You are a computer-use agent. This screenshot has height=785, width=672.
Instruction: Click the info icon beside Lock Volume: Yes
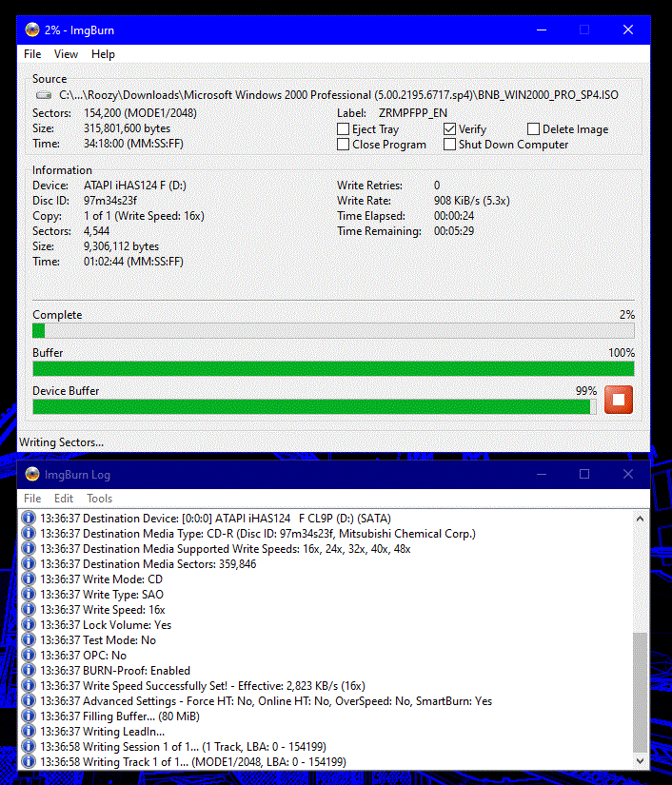(30, 625)
